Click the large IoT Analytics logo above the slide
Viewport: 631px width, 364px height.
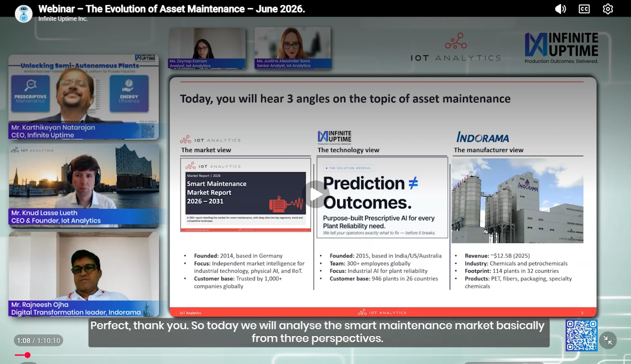tap(456, 47)
